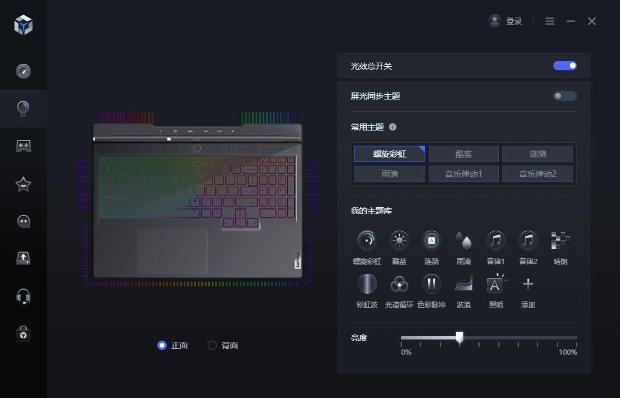Select the 雨滴 raindrop icon in theme library
This screenshot has height=398, width=620.
tap(463, 240)
